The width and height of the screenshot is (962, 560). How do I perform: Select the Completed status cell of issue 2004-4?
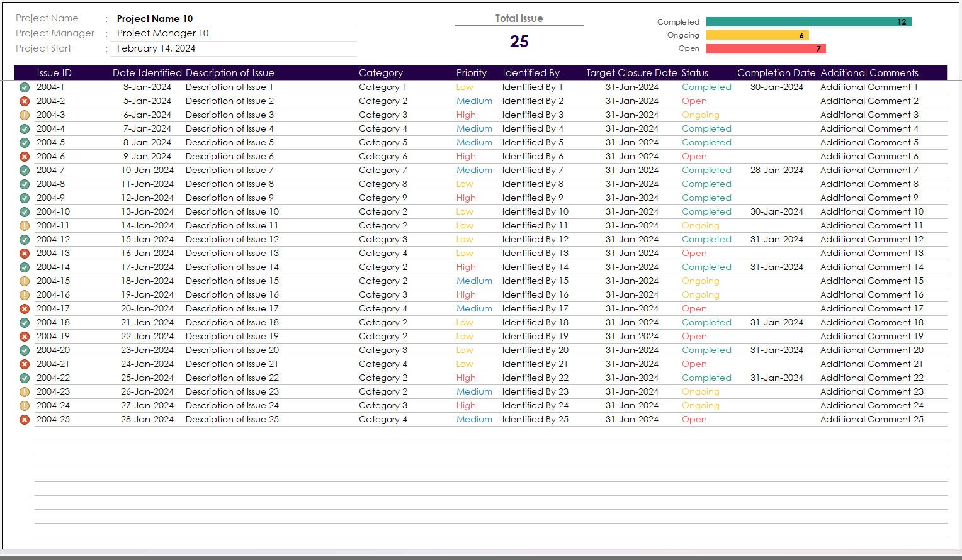click(706, 128)
